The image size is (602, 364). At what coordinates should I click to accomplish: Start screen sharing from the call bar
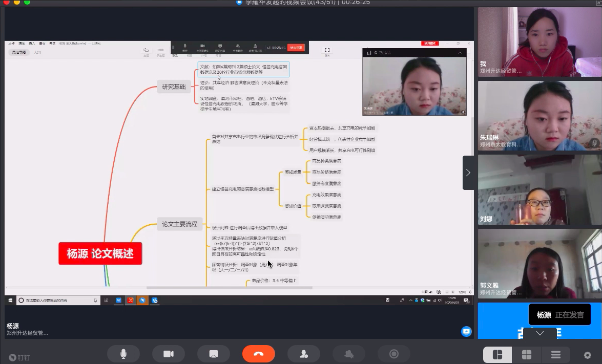click(214, 354)
